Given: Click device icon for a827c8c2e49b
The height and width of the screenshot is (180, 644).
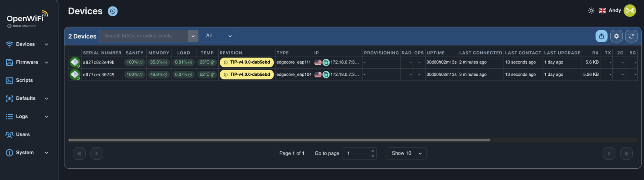Looking at the screenshot, I should [x=75, y=62].
